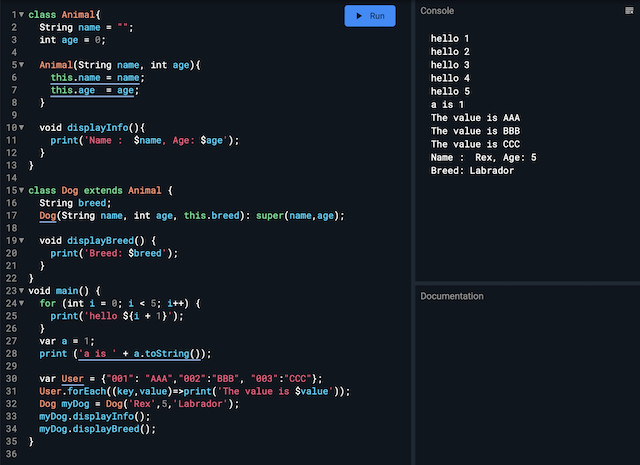
Task: Click console output 'hello 1'
Action: click(450, 38)
